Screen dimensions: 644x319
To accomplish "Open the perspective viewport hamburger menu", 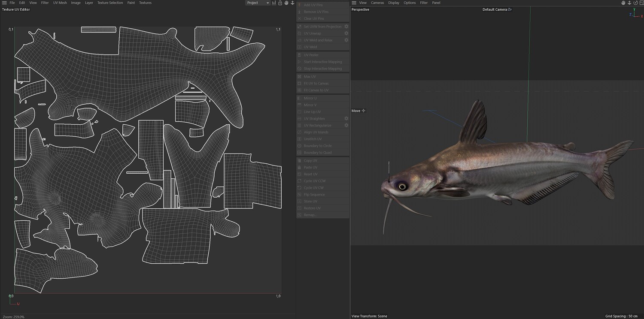I will pos(354,3).
